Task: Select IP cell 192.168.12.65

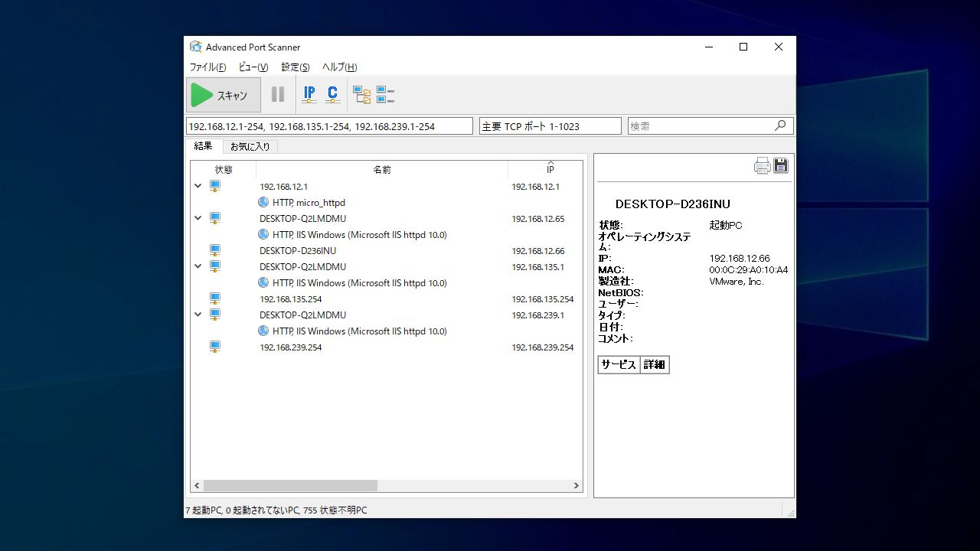Action: 537,219
